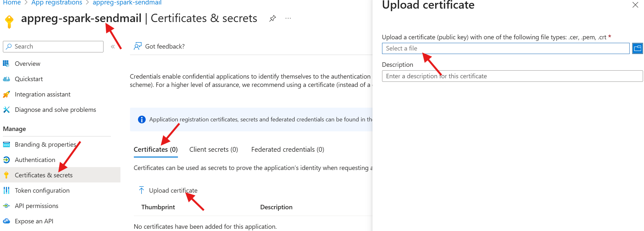Click the pin to dashboard icon
644x231 pixels.
coord(272,19)
